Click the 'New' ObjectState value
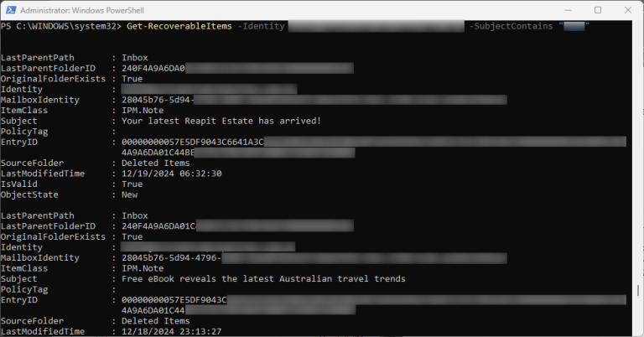Image resolution: width=644 pixels, height=337 pixels. pos(129,194)
